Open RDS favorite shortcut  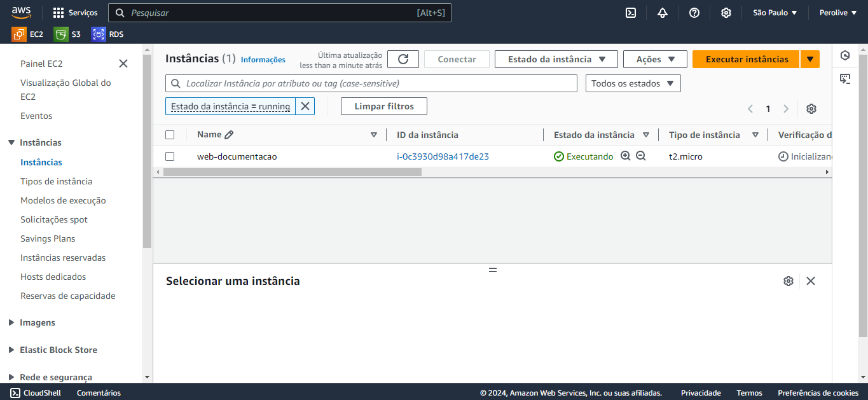coord(107,34)
